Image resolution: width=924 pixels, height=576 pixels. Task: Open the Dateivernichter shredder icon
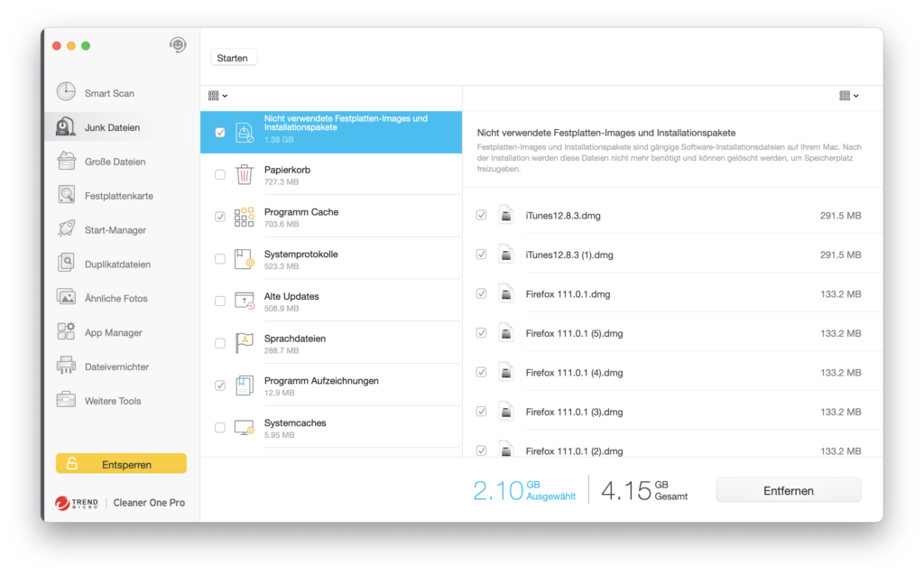pyautogui.click(x=66, y=367)
